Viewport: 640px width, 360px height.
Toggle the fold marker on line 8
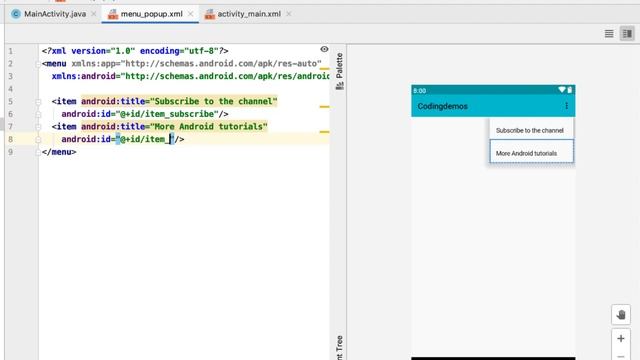[x=38, y=140]
